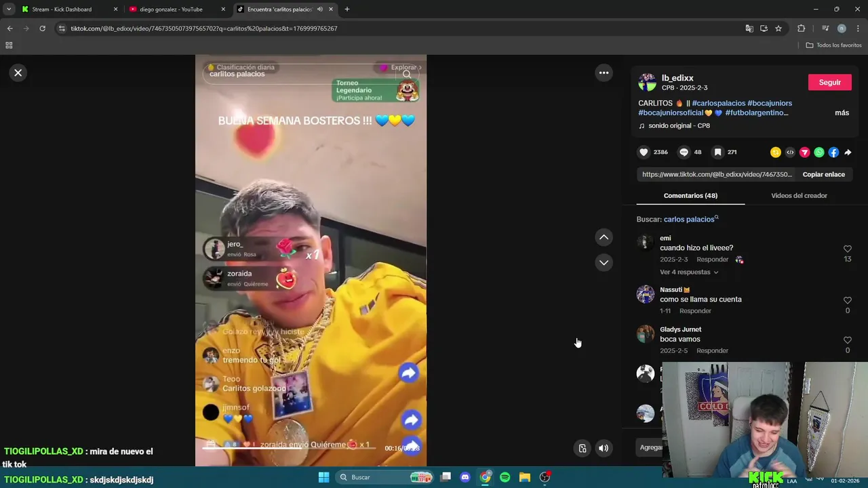Viewport: 868px width, 488px height.
Task: Open Gladys Jurnet commenter profile
Action: click(680, 329)
